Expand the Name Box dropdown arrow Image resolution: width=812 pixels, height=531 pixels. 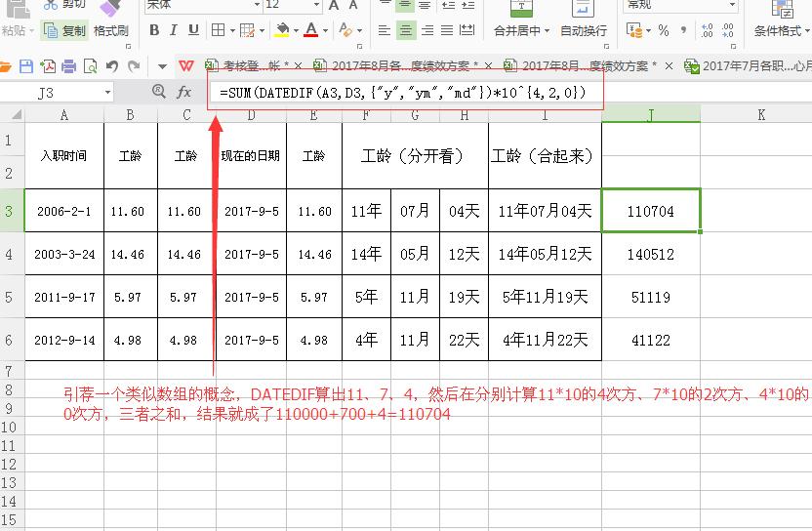pos(107,93)
